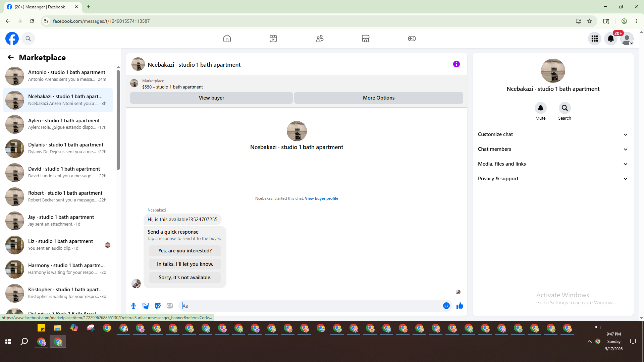Open Windows taskbar search
The image size is (644, 362).
point(24,342)
